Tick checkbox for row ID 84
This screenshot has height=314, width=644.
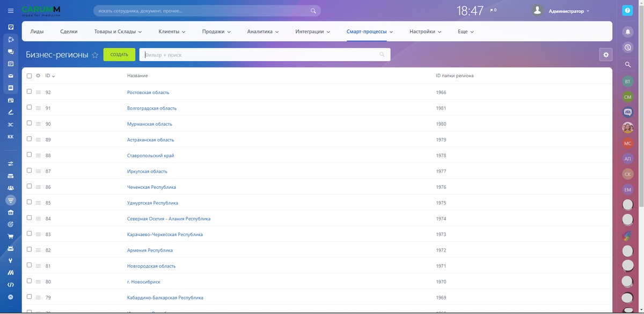(29, 218)
